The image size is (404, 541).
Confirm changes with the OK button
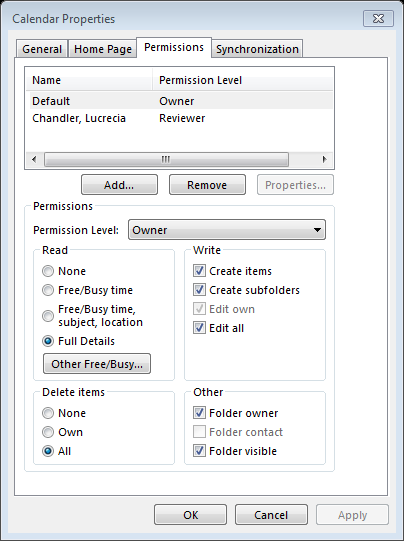click(190, 515)
